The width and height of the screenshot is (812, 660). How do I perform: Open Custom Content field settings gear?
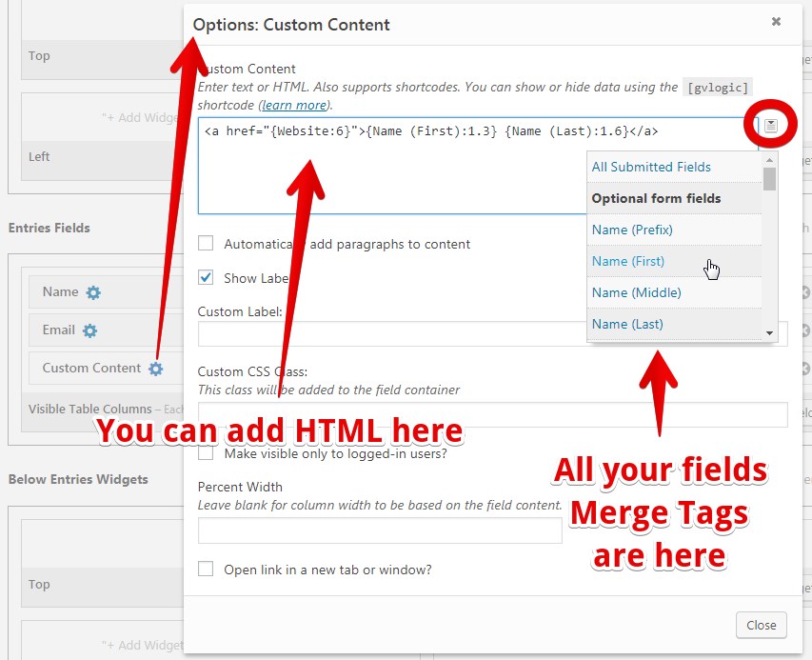tap(156, 369)
